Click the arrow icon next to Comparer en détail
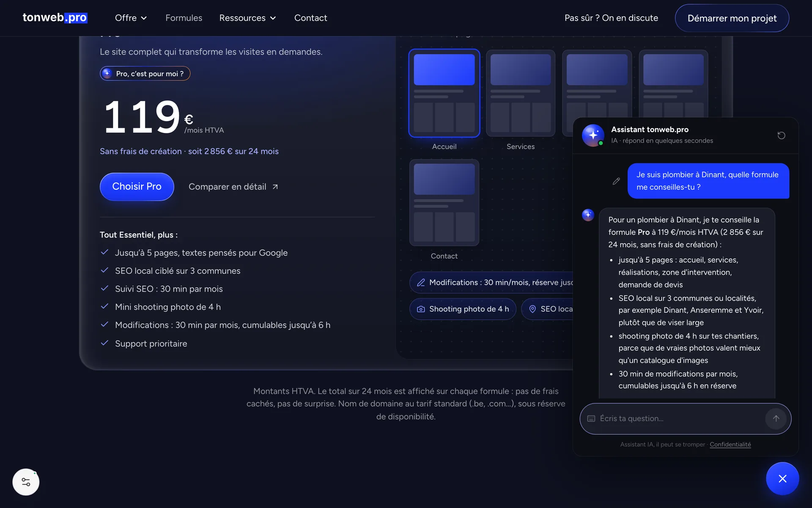 [275, 187]
